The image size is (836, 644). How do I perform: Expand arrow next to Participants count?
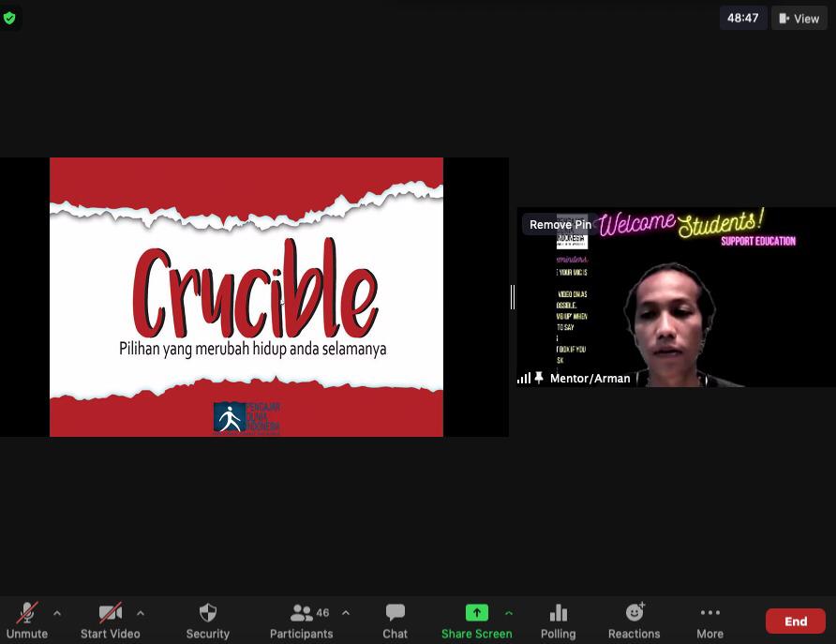[346, 613]
